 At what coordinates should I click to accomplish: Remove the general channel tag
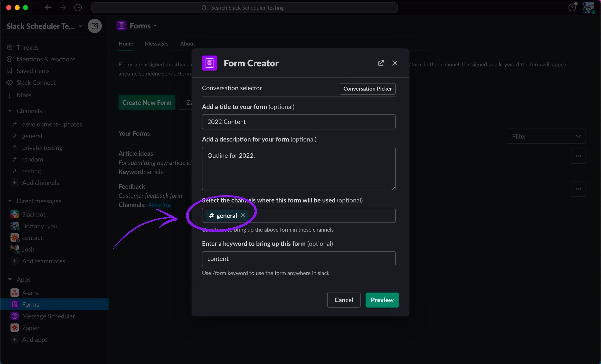[x=243, y=216]
